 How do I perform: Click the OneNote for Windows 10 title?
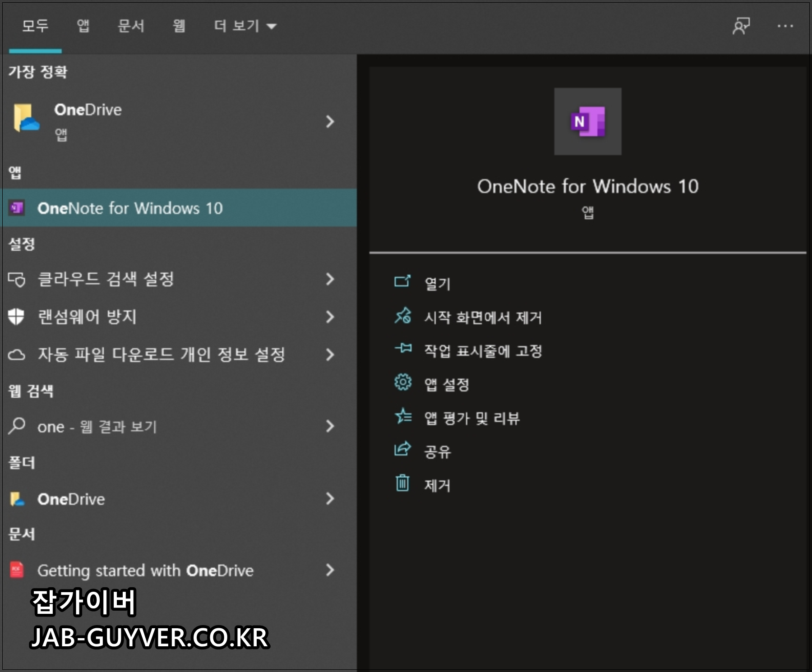(x=588, y=186)
